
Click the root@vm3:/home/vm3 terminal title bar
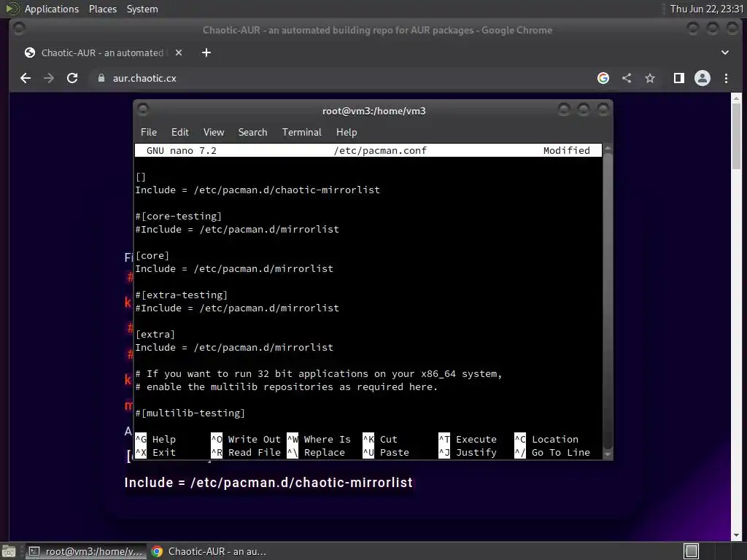click(x=374, y=111)
